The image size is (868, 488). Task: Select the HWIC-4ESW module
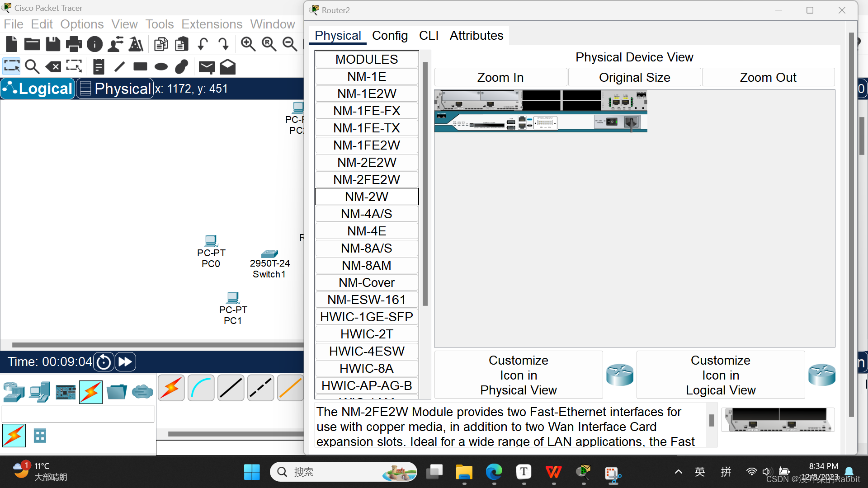(x=367, y=351)
